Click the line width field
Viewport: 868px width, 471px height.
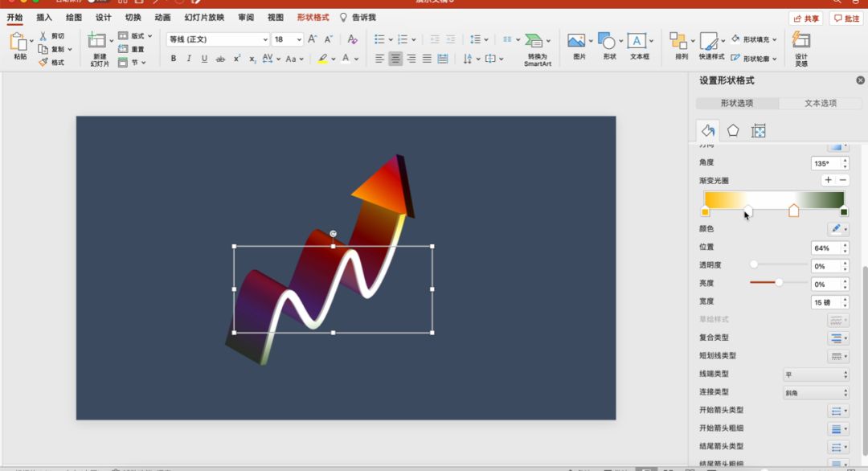pos(826,302)
